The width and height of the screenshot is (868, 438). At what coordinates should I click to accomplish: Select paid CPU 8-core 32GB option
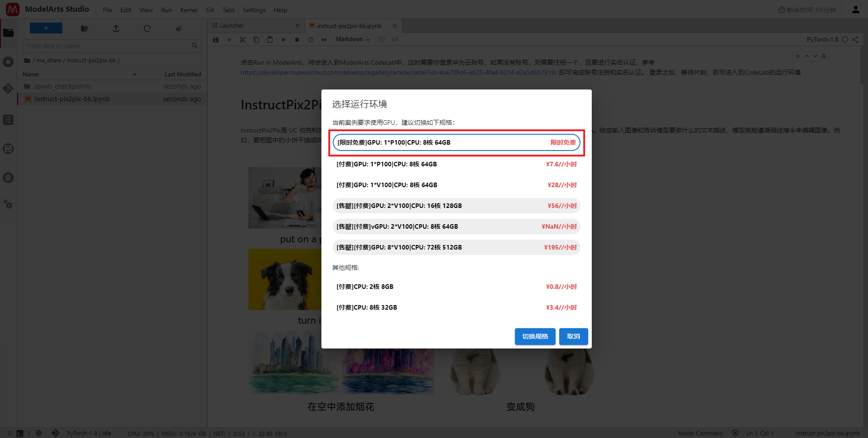tap(457, 307)
